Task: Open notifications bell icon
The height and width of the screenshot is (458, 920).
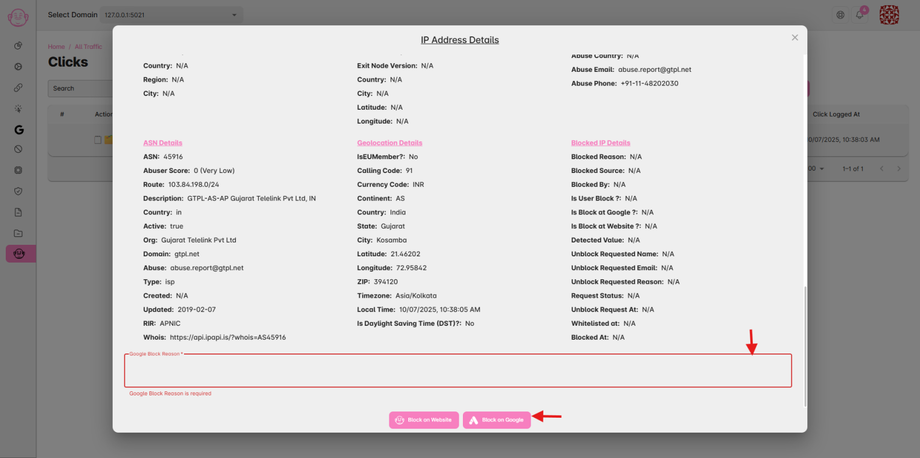Action: [x=860, y=15]
